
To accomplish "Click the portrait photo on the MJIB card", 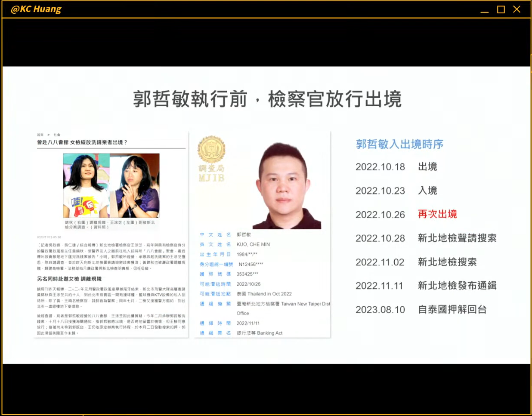I will click(286, 185).
